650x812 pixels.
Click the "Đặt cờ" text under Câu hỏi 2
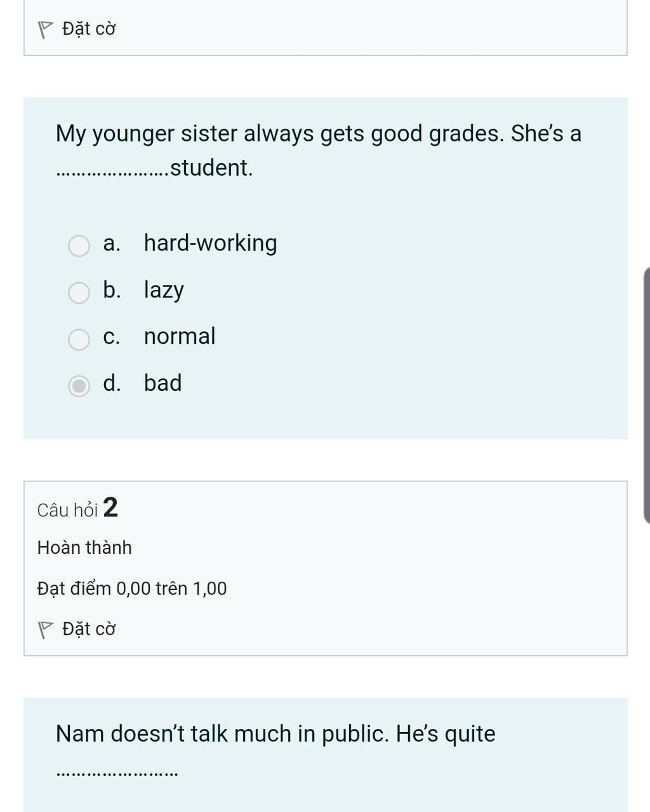pyautogui.click(x=89, y=629)
